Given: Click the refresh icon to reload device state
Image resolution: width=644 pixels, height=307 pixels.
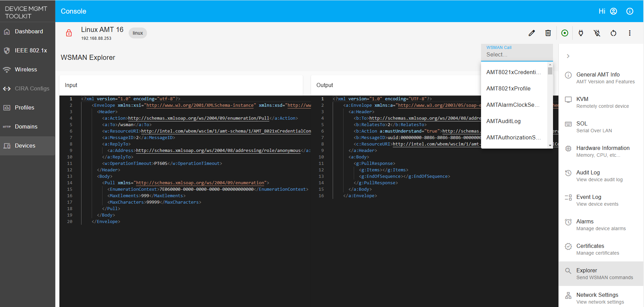Looking at the screenshot, I should click(613, 33).
